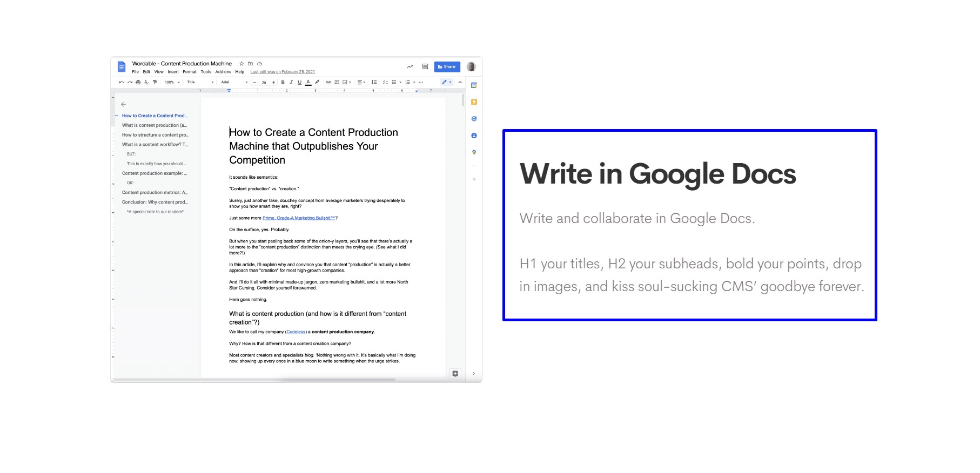980x473 pixels.
Task: Hide the menus with the up chevron
Action: [460, 82]
